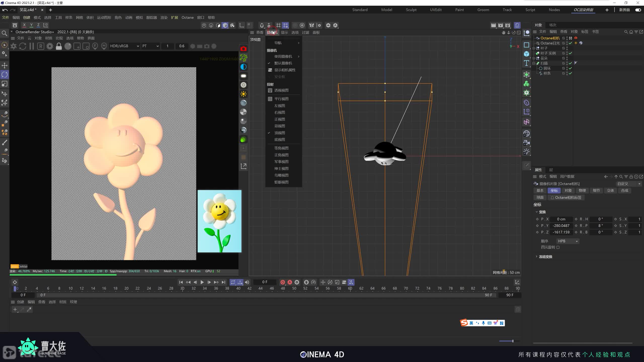
Task: Click the Octane render lock icon
Action: pyautogui.click(x=59, y=46)
